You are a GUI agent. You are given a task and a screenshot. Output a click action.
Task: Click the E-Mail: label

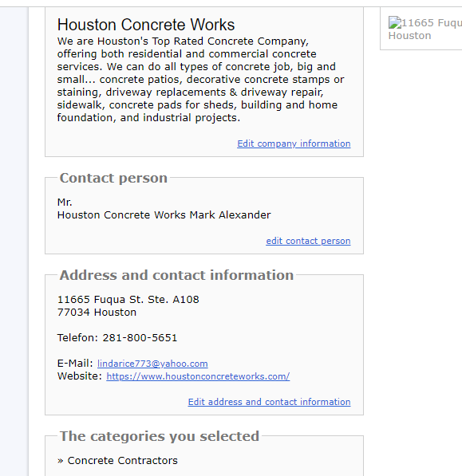click(x=75, y=364)
